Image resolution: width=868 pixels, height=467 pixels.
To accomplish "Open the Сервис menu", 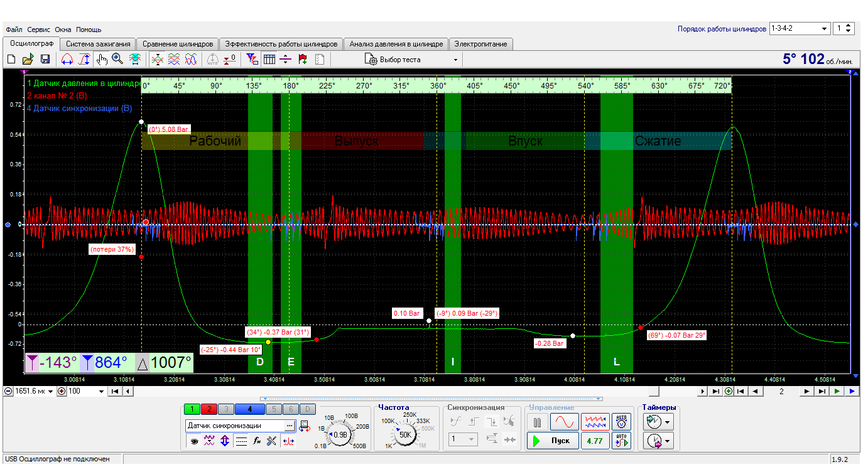I will pyautogui.click(x=39, y=30).
